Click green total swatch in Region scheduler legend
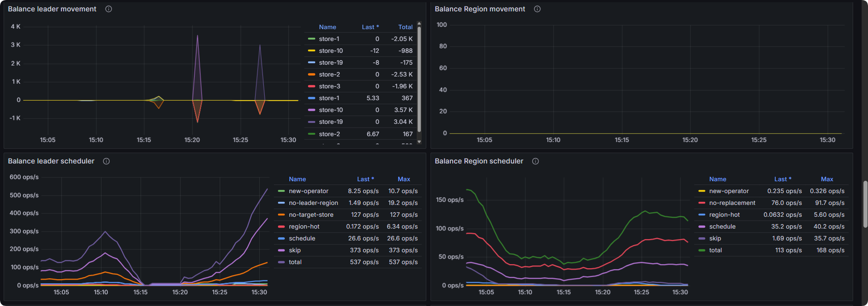 (701, 250)
